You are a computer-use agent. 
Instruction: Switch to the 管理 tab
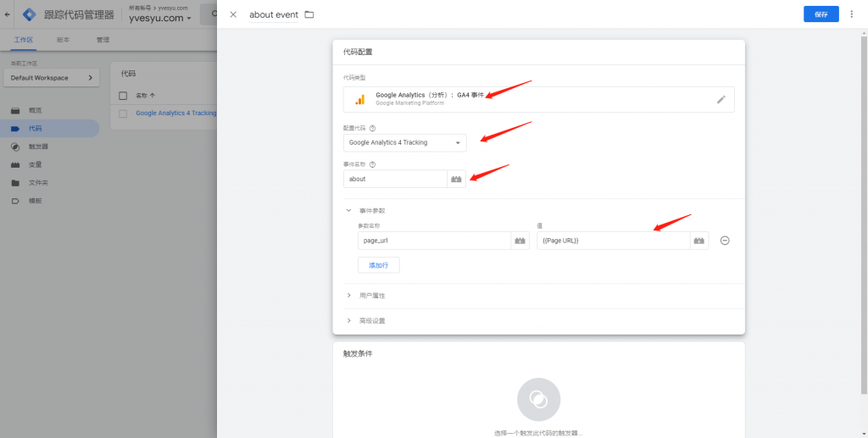(x=103, y=40)
